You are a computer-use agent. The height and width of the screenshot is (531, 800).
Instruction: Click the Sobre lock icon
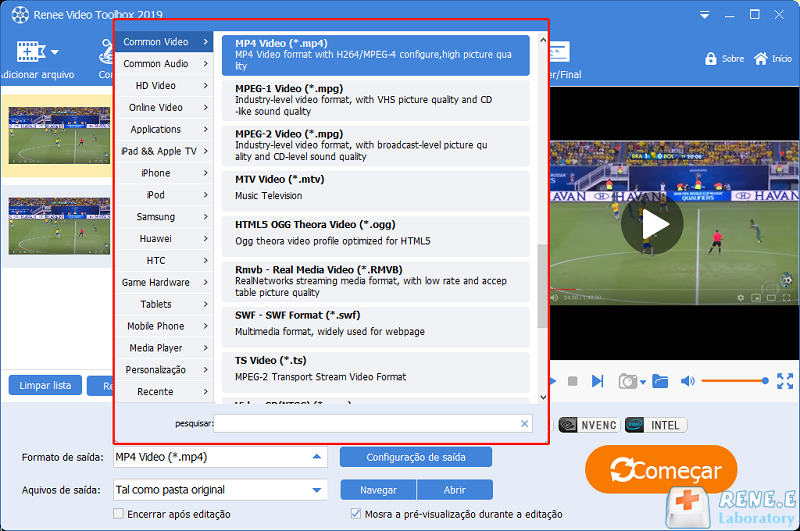click(x=710, y=59)
